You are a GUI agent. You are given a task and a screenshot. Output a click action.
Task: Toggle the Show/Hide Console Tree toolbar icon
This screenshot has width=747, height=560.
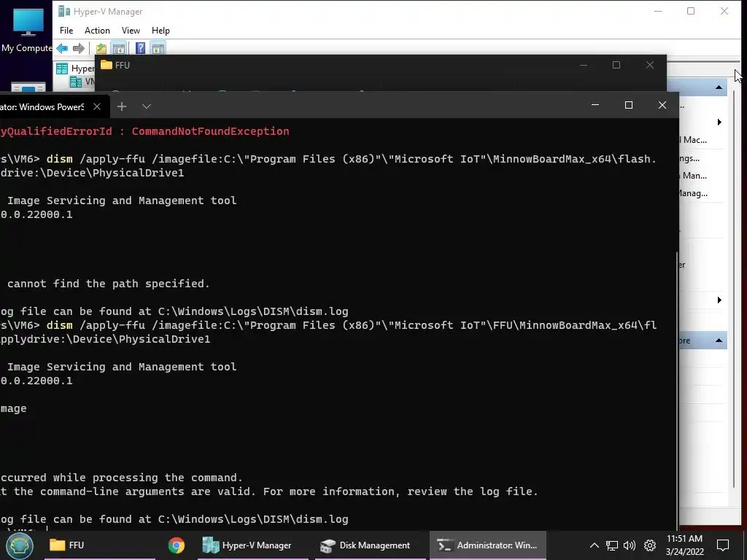pyautogui.click(x=119, y=48)
